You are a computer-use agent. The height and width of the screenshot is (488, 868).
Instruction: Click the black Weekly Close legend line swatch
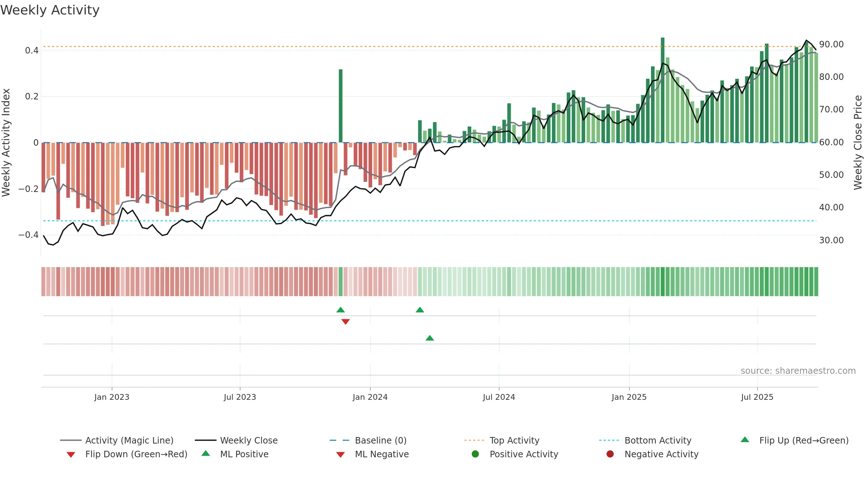205,440
